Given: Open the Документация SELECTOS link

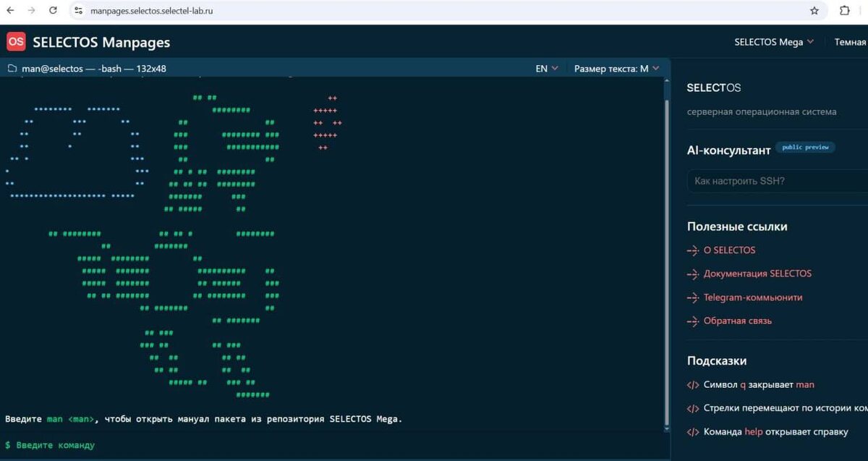Looking at the screenshot, I should coord(757,274).
